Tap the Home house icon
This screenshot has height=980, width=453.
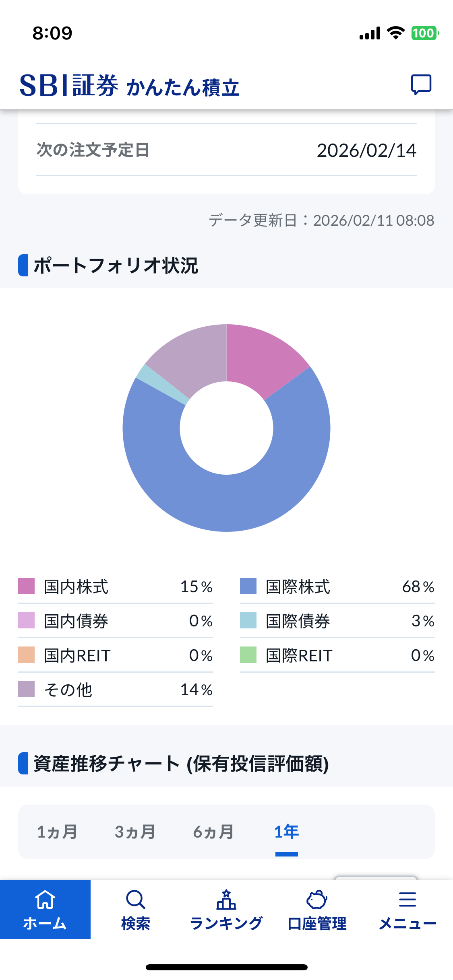coord(45,900)
